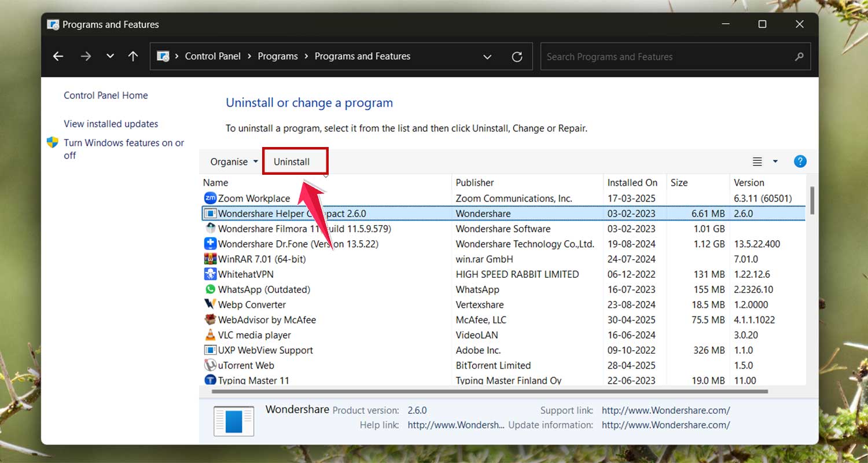Viewport: 868px width, 463px height.
Task: Click the UAC shield next to Windows features option
Action: (53, 143)
